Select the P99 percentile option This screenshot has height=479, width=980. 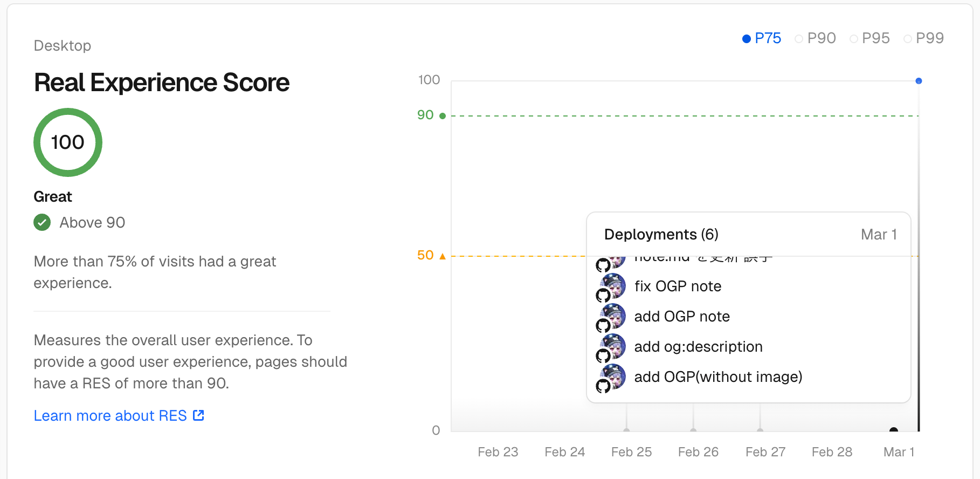pos(923,38)
